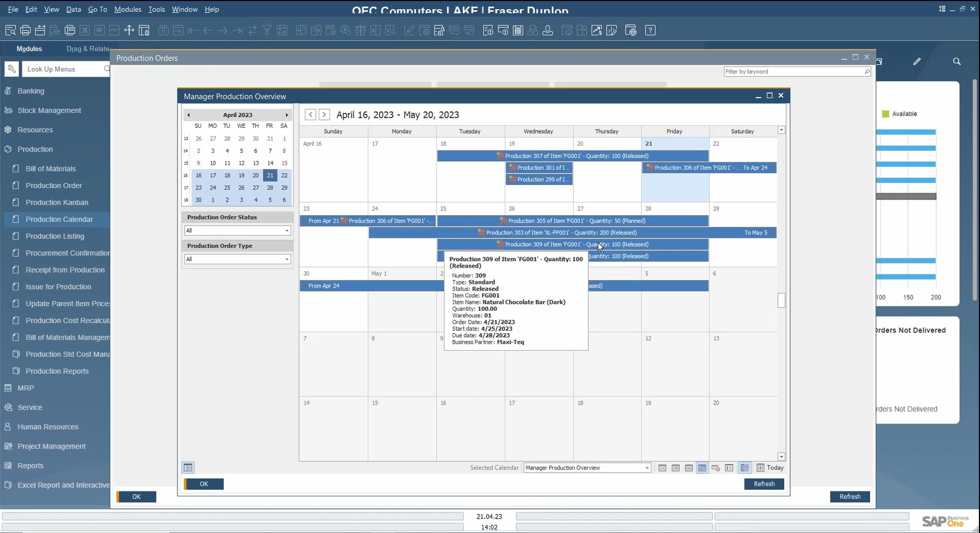This screenshot has width=980, height=533.
Task: Click the magnifier search icon on dashboard
Action: [957, 61]
